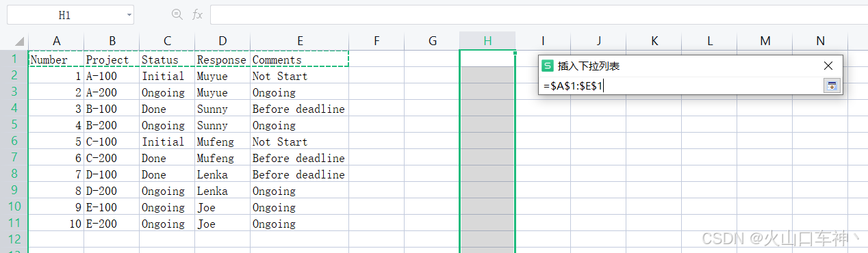The width and height of the screenshot is (868, 253).
Task: Click Mufeng in the C-100 row
Action: tap(223, 142)
